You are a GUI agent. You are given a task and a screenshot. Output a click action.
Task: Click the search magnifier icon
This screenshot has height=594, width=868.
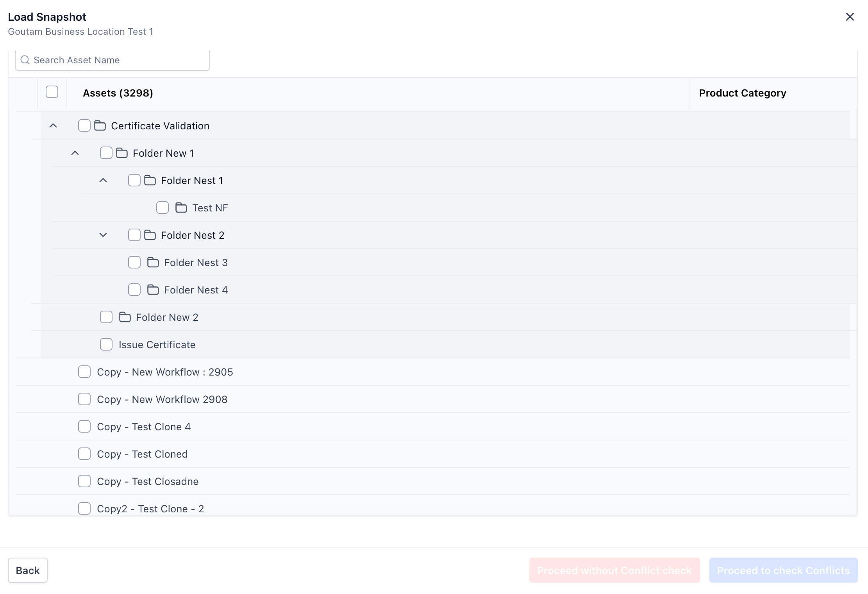coord(25,59)
